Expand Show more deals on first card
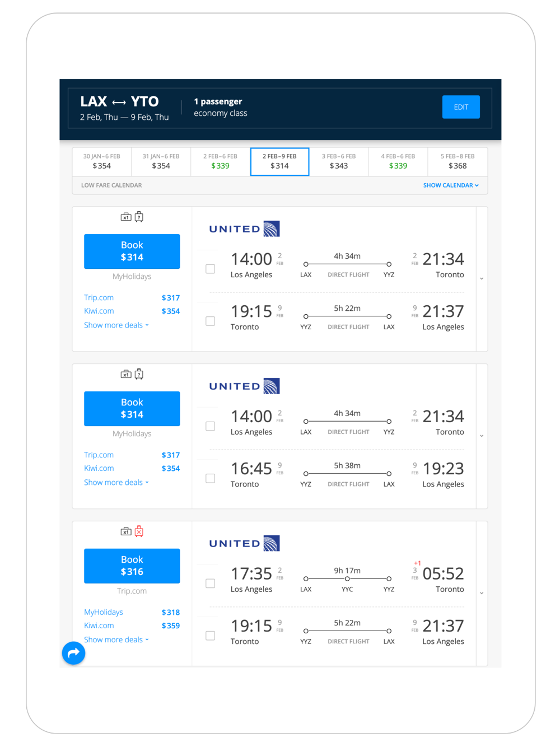This screenshot has height=747, width=560. pos(116,325)
